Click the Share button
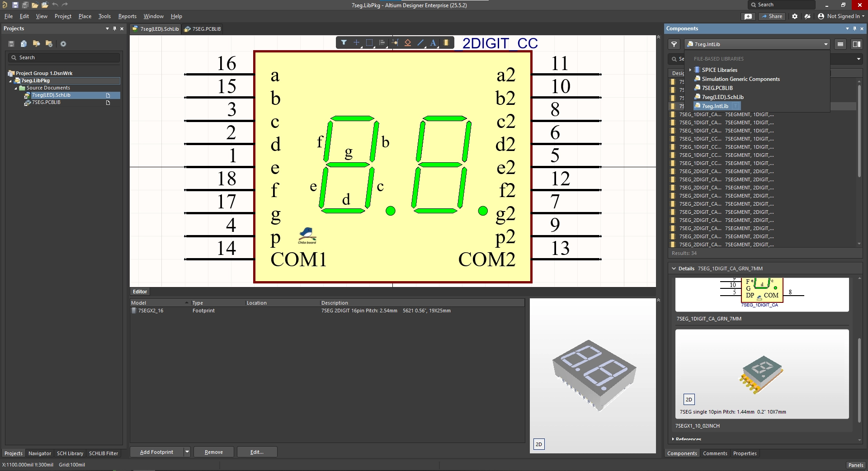The height and width of the screenshot is (471, 868). pos(772,16)
